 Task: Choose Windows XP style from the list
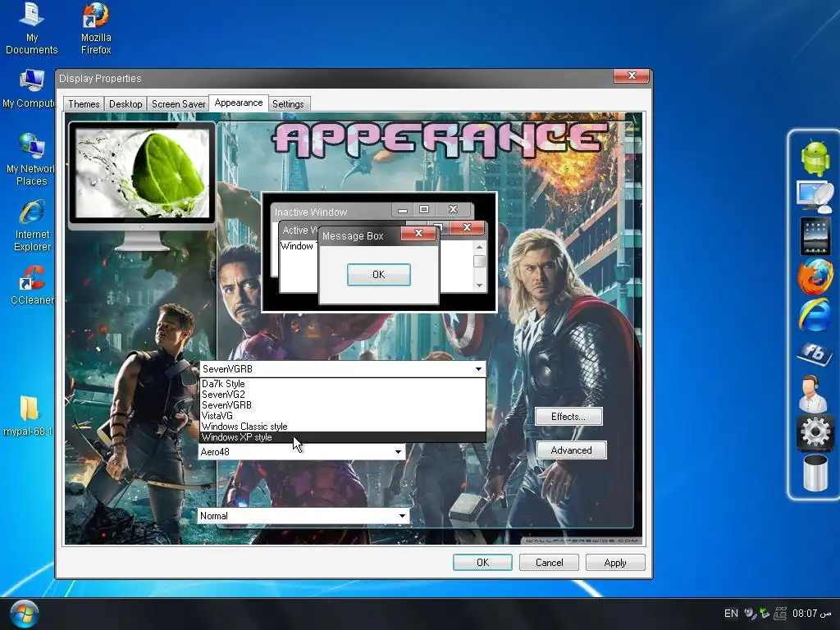click(x=342, y=437)
